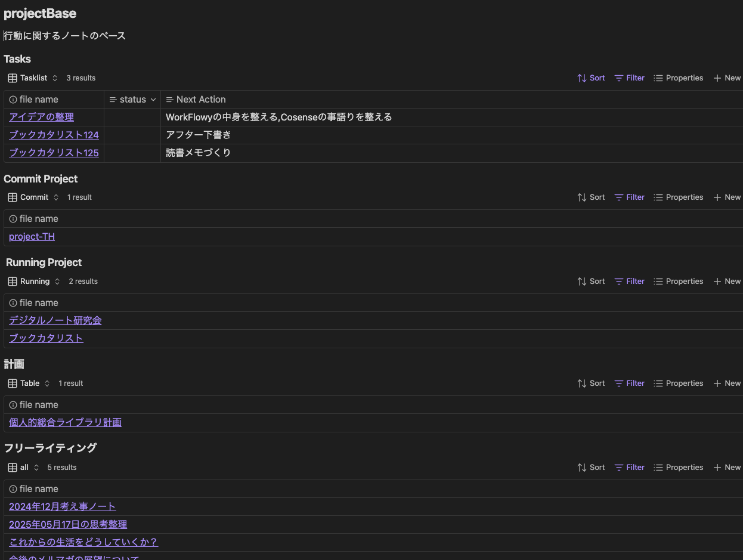Viewport: 743px width, 560px height.
Task: Open Properties for フリーライティング
Action: [678, 468]
